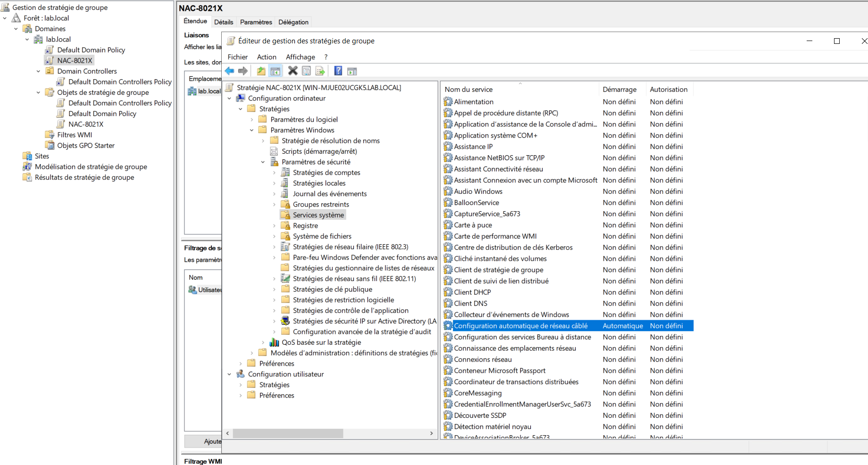Image resolution: width=868 pixels, height=465 pixels.
Task: Open the Fichier menu
Action: pyautogui.click(x=237, y=57)
